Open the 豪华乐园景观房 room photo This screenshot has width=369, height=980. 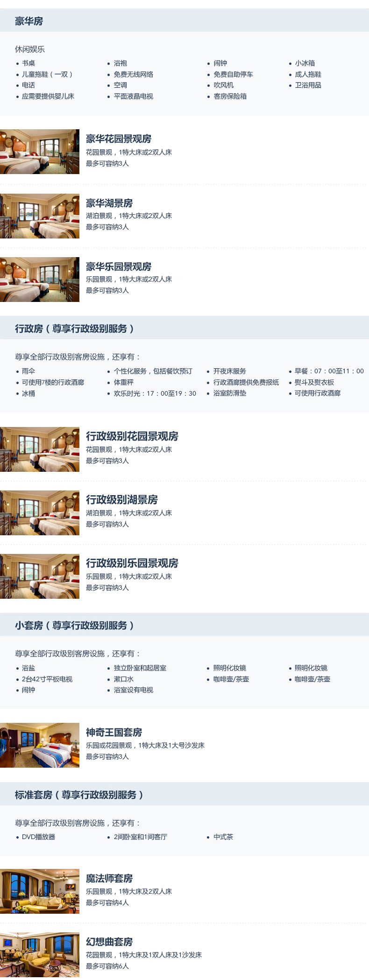(x=40, y=280)
